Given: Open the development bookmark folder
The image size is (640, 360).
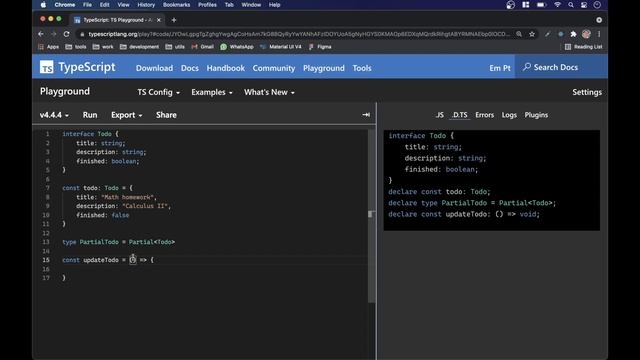Looking at the screenshot, I should coord(139,47).
